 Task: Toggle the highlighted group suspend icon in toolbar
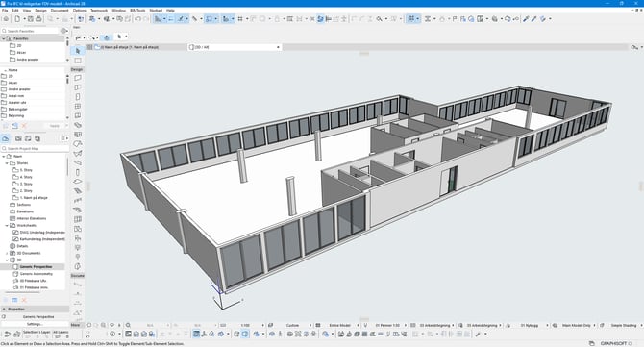pyautogui.click(x=320, y=19)
